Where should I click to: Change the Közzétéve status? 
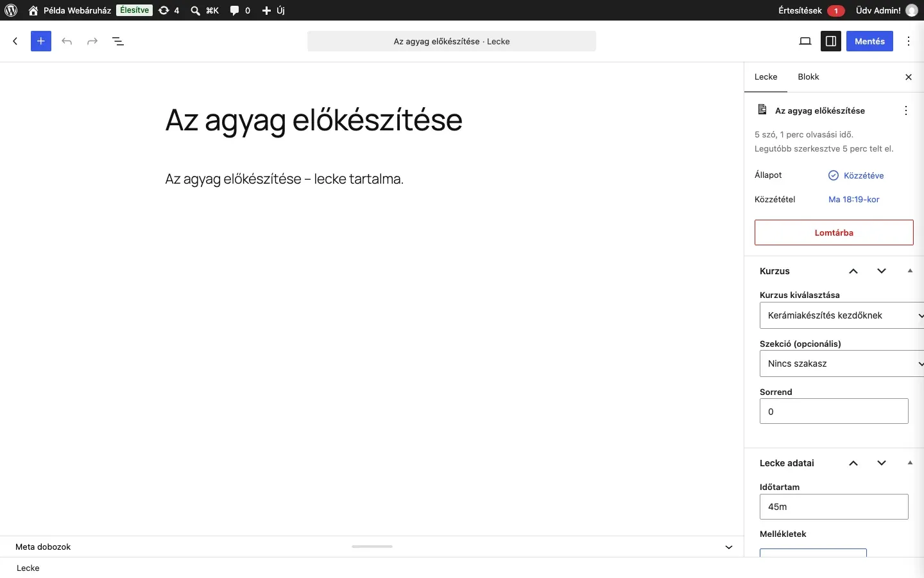click(x=857, y=175)
